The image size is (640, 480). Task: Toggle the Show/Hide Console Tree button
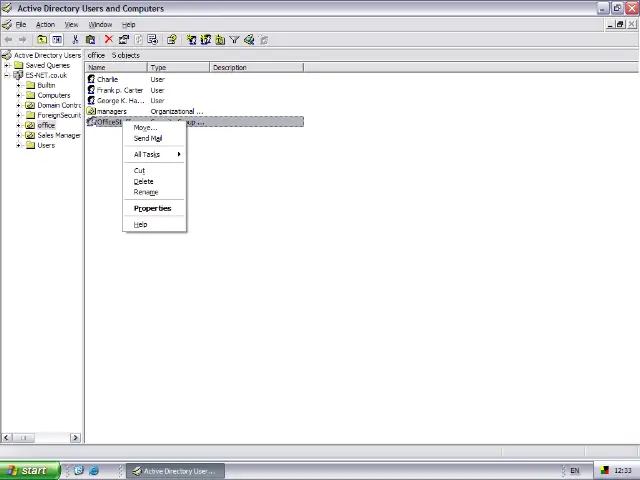[57, 40]
